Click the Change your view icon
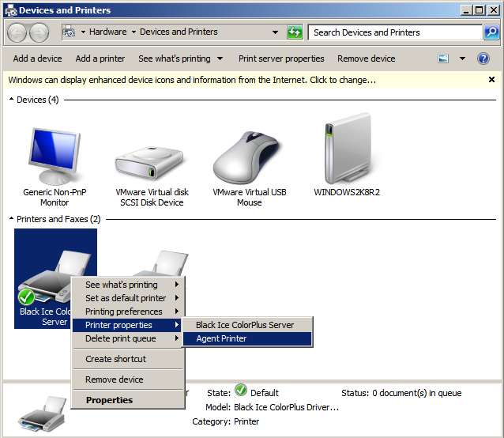Screen dimensions: 504x438 point(443,59)
